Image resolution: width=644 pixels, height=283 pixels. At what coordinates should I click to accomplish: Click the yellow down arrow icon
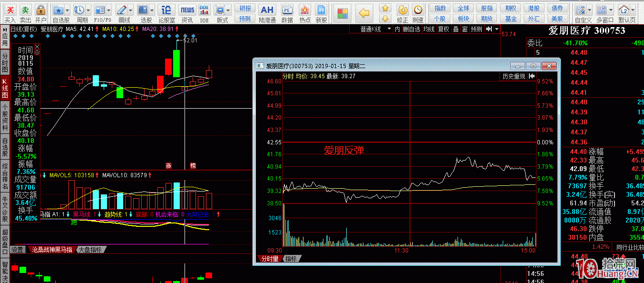point(386,19)
